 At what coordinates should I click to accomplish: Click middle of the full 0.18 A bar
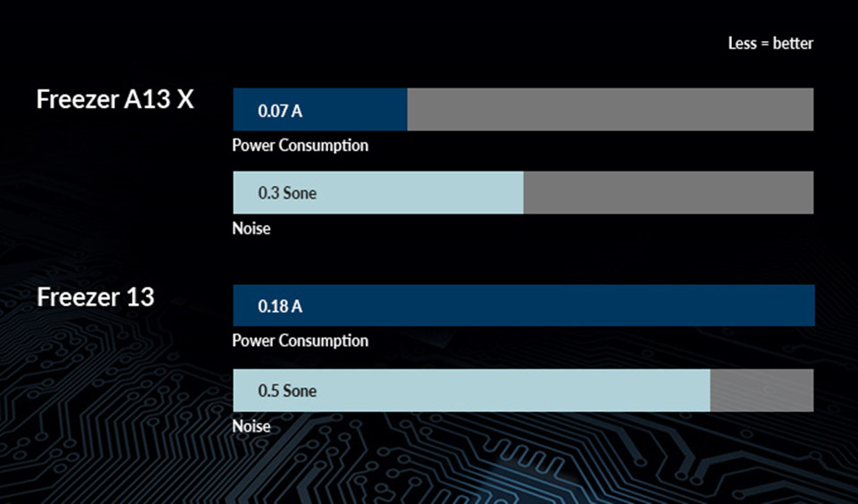524,306
